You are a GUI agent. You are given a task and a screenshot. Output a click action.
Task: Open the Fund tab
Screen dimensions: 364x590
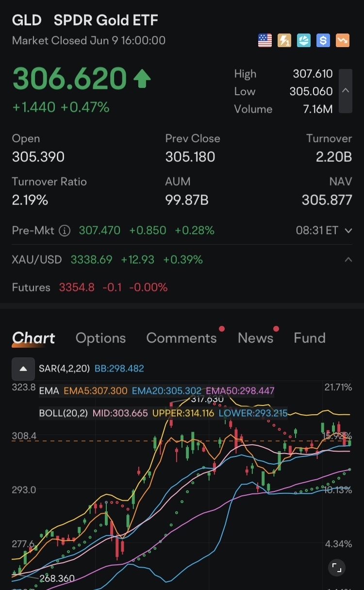[309, 338]
